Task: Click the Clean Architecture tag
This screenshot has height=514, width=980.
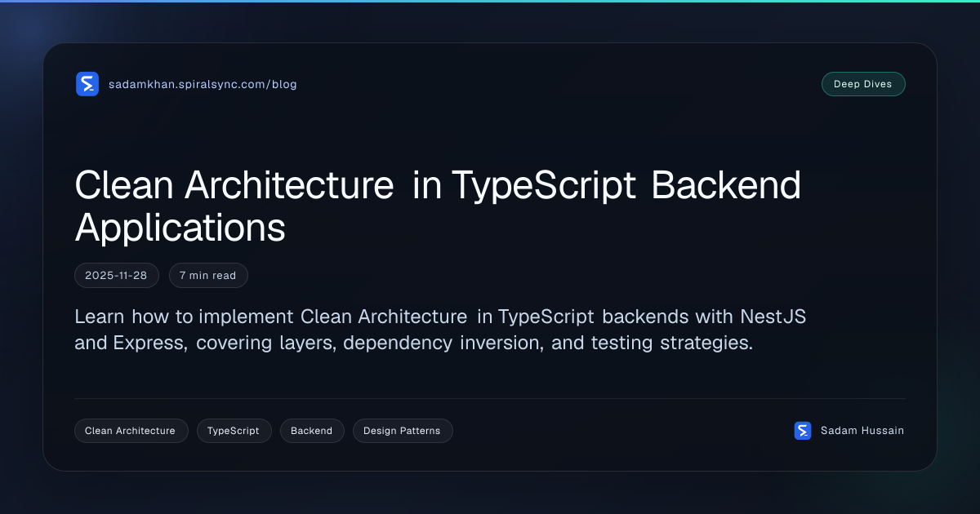Action: coord(131,431)
